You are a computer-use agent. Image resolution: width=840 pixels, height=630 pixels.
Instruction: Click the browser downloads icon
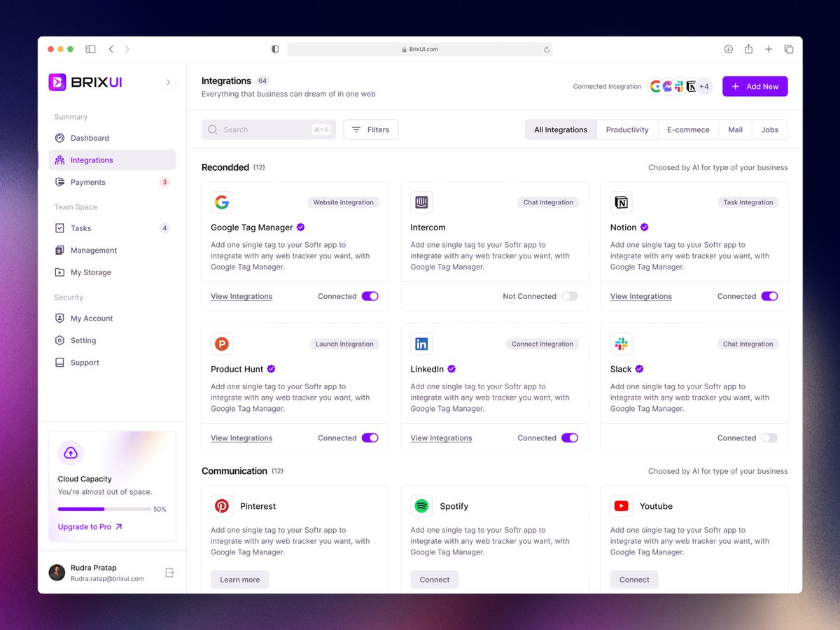[728, 49]
